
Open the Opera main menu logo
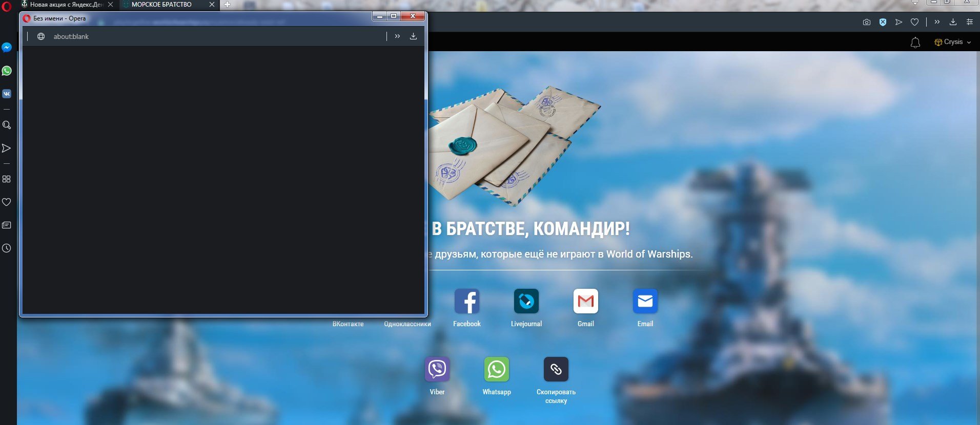point(7,7)
